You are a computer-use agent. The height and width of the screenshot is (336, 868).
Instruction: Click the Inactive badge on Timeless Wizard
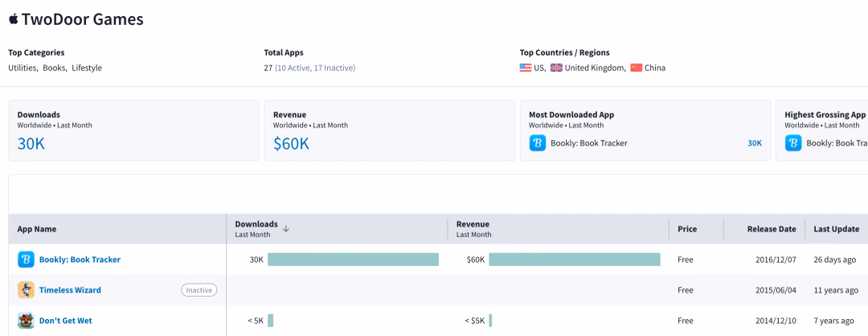[x=199, y=289]
